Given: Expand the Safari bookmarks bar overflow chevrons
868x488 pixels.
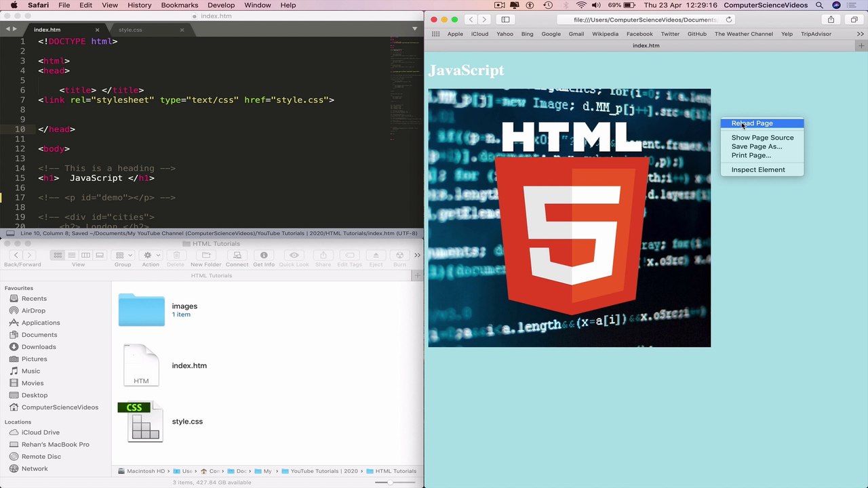Looking at the screenshot, I should click(x=861, y=34).
